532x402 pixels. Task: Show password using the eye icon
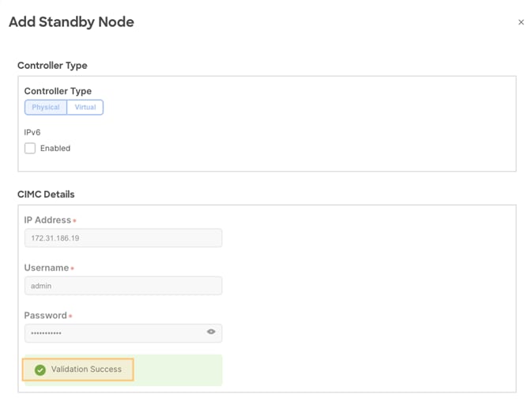click(211, 332)
